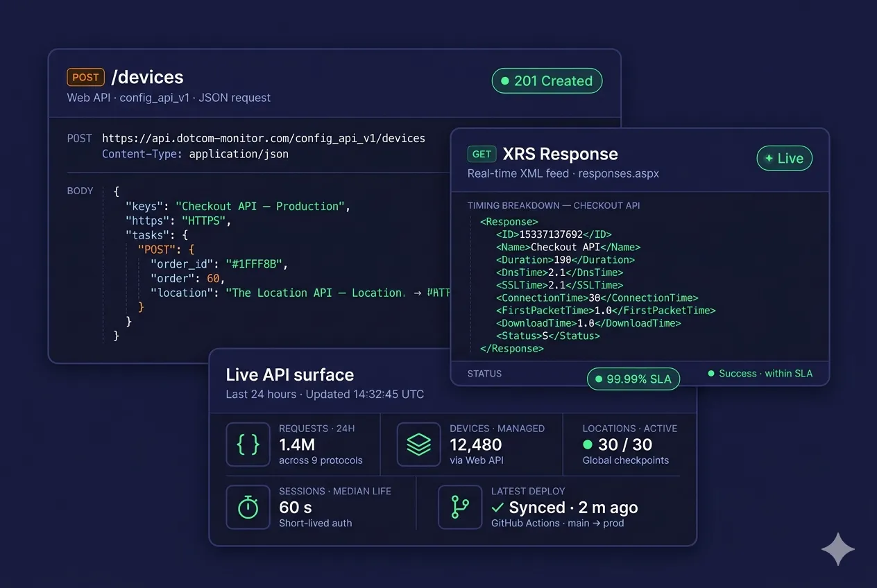Click the FirstPacketTime 1.0 XML line

606,311
